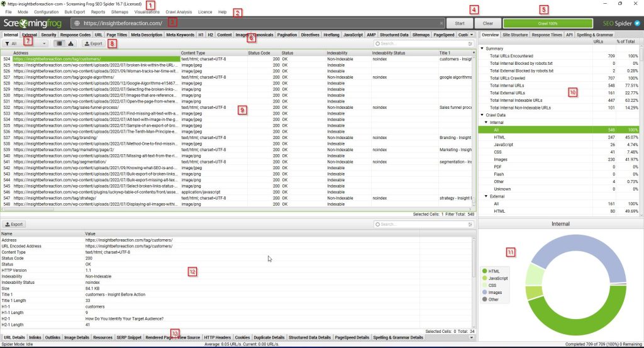Open the Hreflang tab
The image size is (644, 348).
pos(331,35)
